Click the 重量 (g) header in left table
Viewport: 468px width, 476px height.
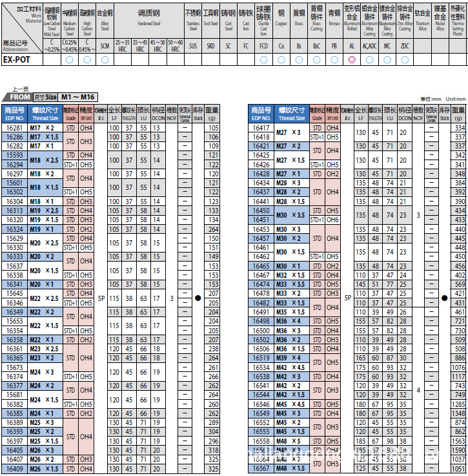pyautogui.click(x=212, y=114)
